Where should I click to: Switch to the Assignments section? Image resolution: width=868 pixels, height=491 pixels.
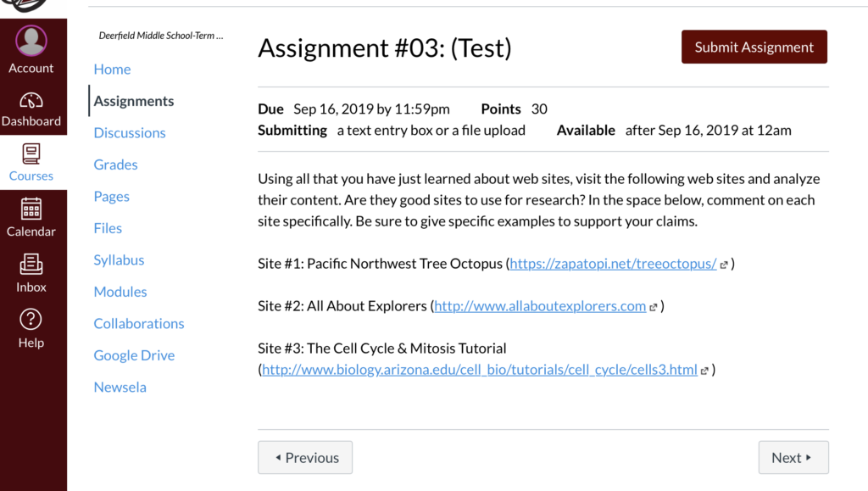[x=133, y=100]
